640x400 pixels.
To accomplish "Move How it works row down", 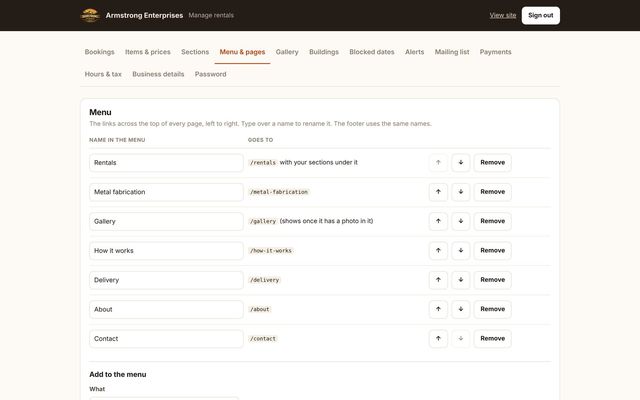I will click(x=460, y=251).
